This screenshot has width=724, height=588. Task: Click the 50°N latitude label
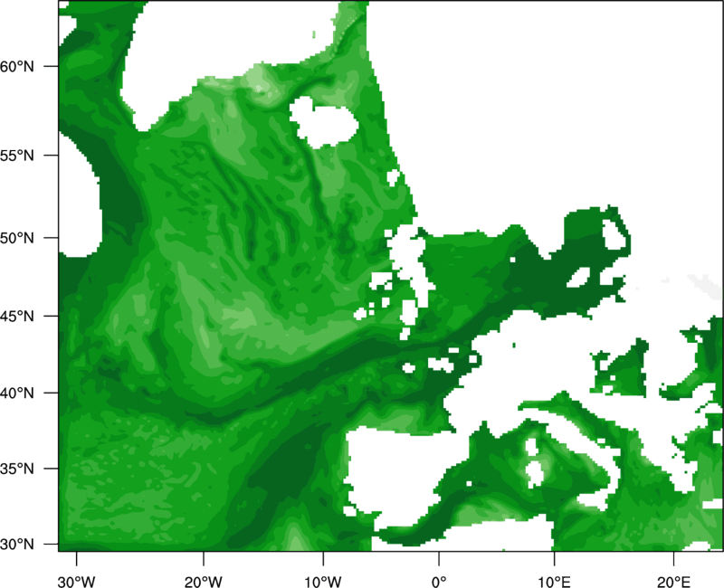17,238
